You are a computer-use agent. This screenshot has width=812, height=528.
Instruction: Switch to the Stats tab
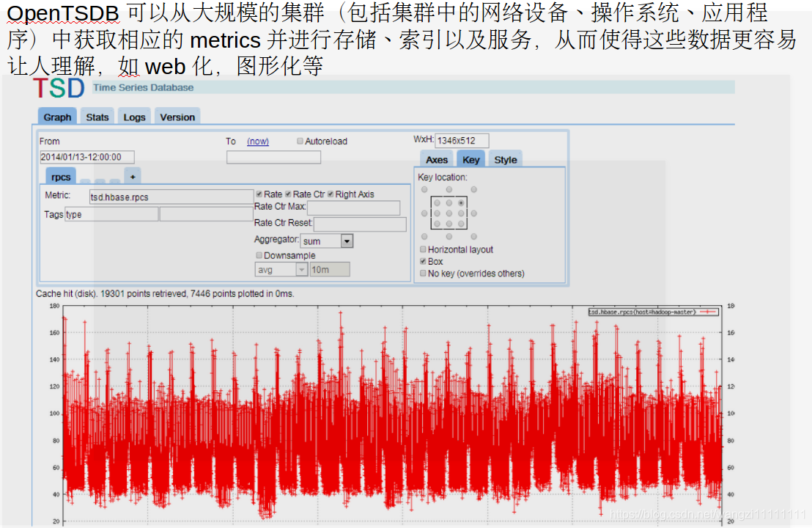97,117
